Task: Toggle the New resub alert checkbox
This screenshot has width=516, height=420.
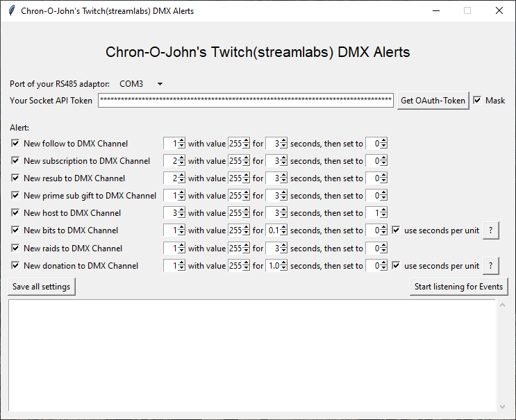Action: 15,178
